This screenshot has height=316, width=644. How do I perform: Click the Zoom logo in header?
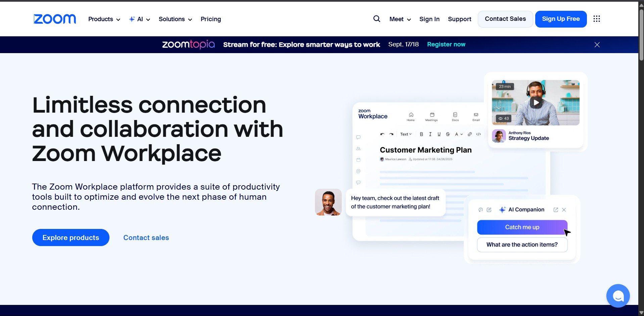coord(55,19)
